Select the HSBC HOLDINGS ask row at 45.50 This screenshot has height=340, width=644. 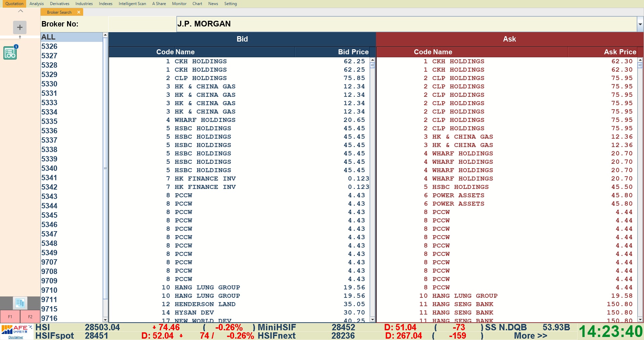point(507,187)
